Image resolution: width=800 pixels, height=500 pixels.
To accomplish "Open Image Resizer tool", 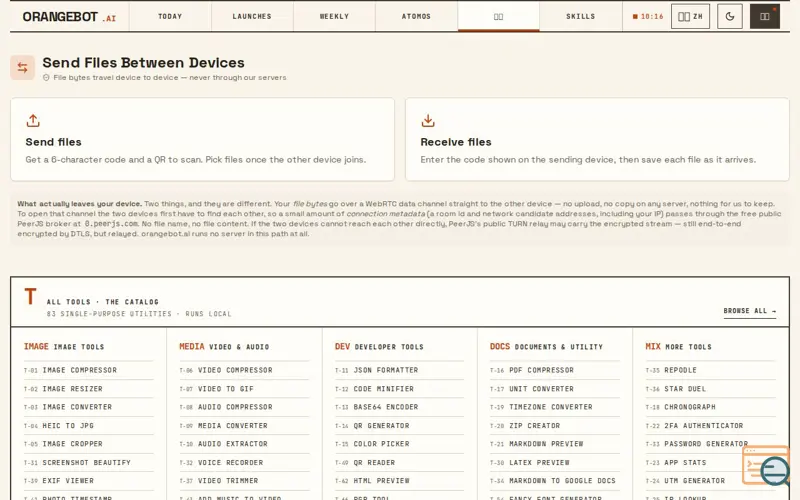I will [x=89, y=389].
